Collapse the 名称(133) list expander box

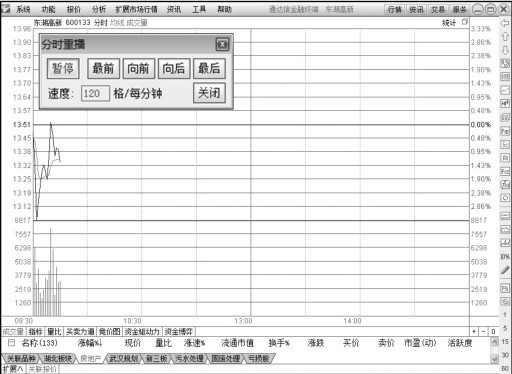coord(11,342)
